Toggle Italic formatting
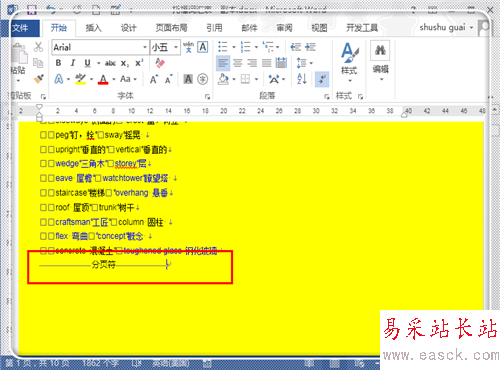500x370 pixels. [73, 63]
